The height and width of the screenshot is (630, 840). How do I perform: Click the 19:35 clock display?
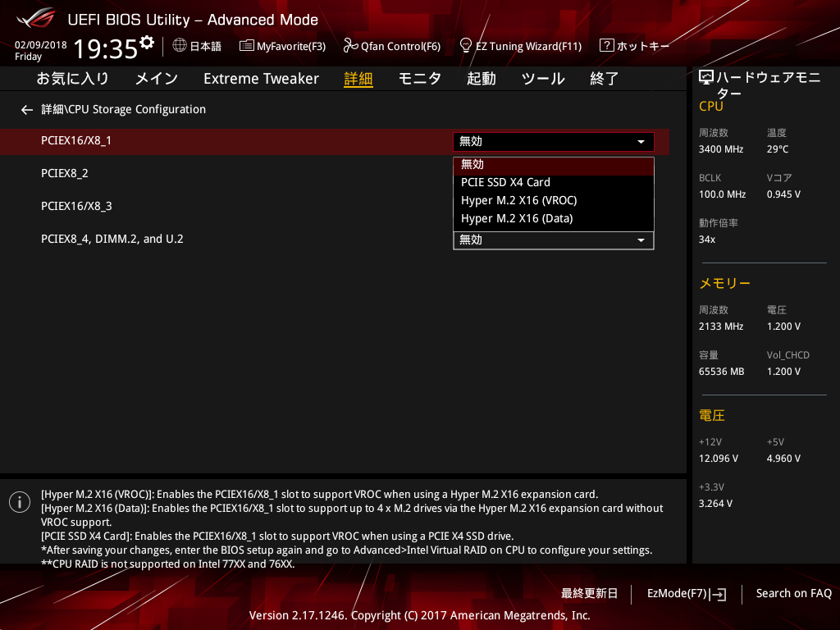tap(106, 49)
